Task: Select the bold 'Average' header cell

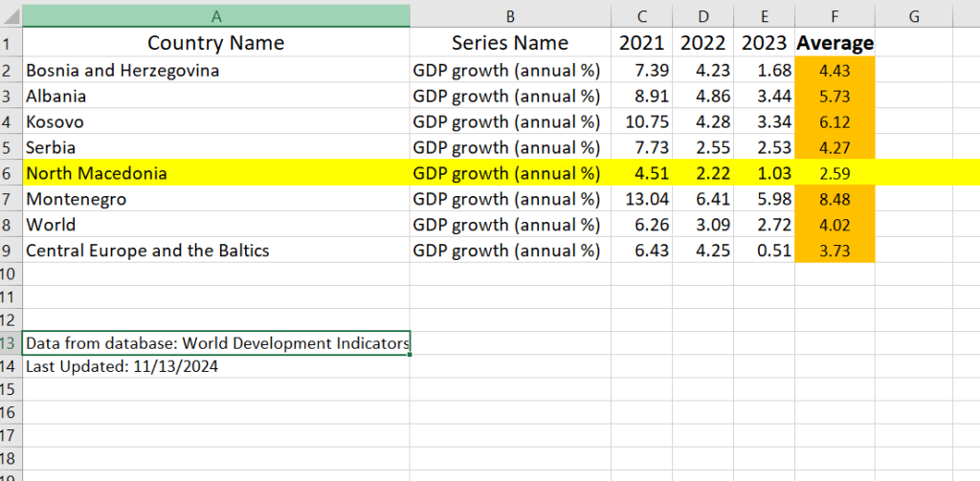Action: pyautogui.click(x=835, y=43)
